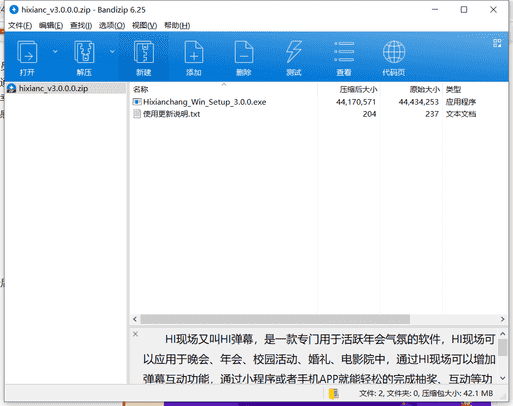Maximize the Bandizip window

tap(464, 10)
